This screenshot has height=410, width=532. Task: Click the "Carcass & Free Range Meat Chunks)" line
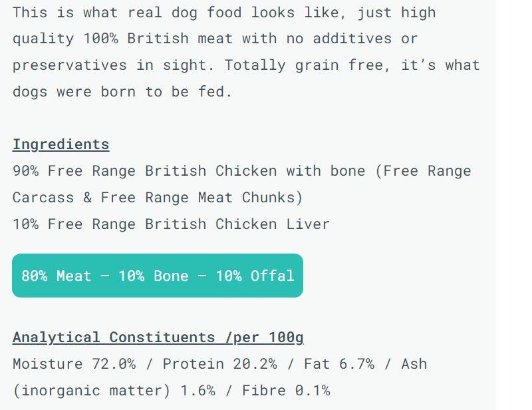coord(158,198)
